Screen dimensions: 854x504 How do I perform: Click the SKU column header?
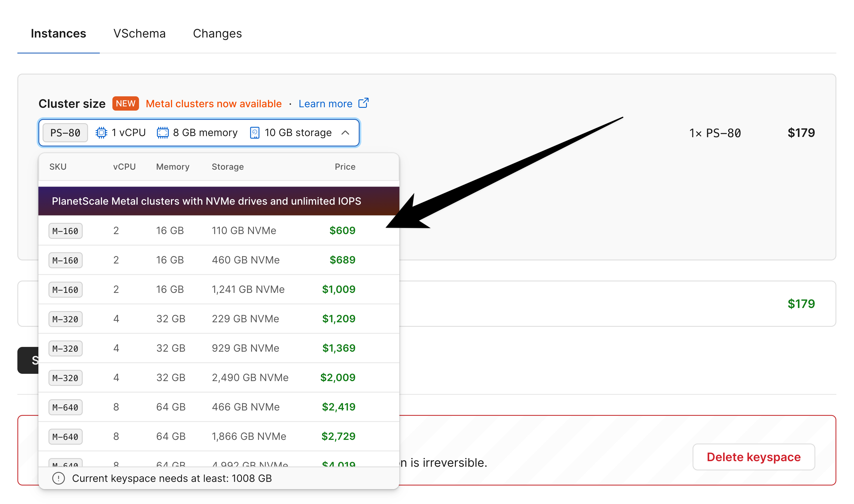(x=58, y=167)
